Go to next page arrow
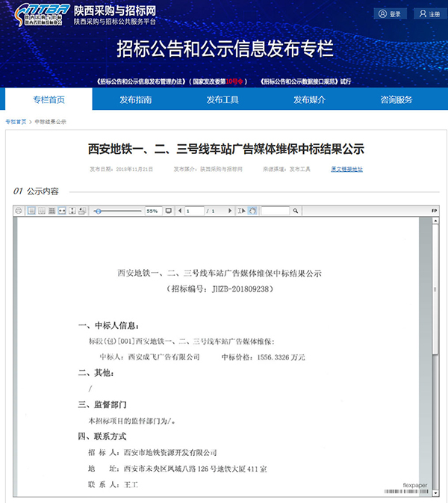The image size is (448, 503). 230,211
